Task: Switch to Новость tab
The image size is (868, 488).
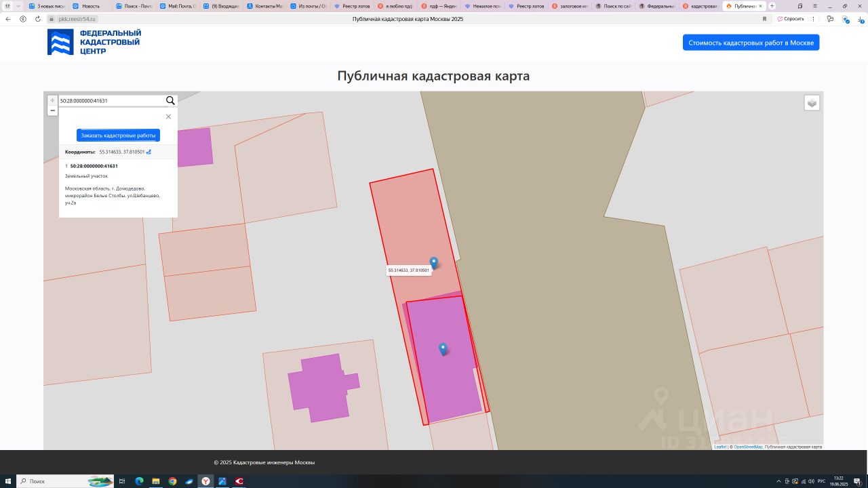Action: [x=90, y=6]
